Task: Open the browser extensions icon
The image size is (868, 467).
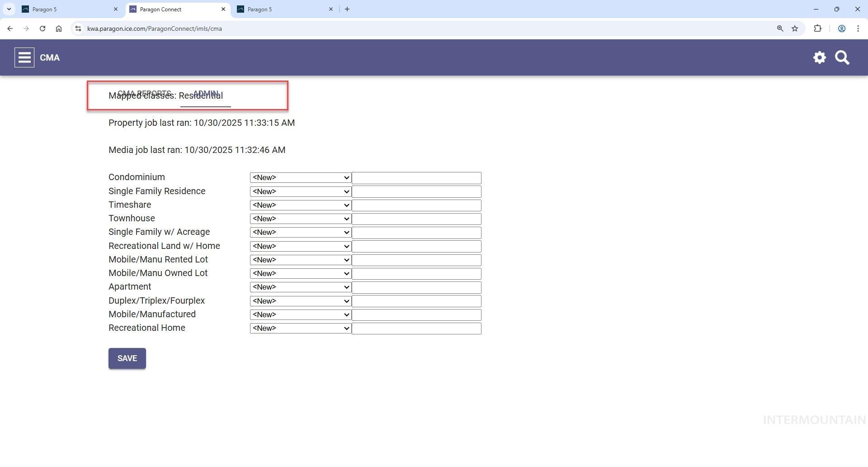Action: (817, 29)
